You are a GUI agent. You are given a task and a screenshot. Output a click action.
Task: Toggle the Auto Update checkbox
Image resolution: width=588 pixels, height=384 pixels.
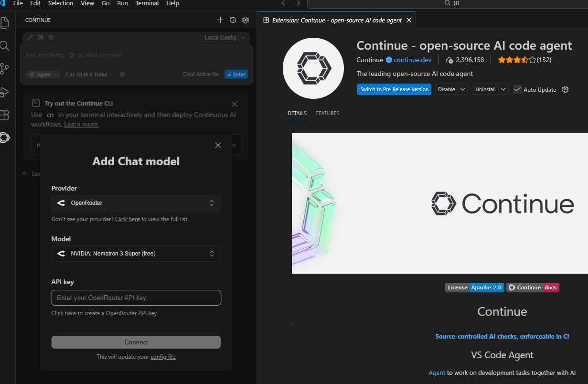(x=517, y=89)
